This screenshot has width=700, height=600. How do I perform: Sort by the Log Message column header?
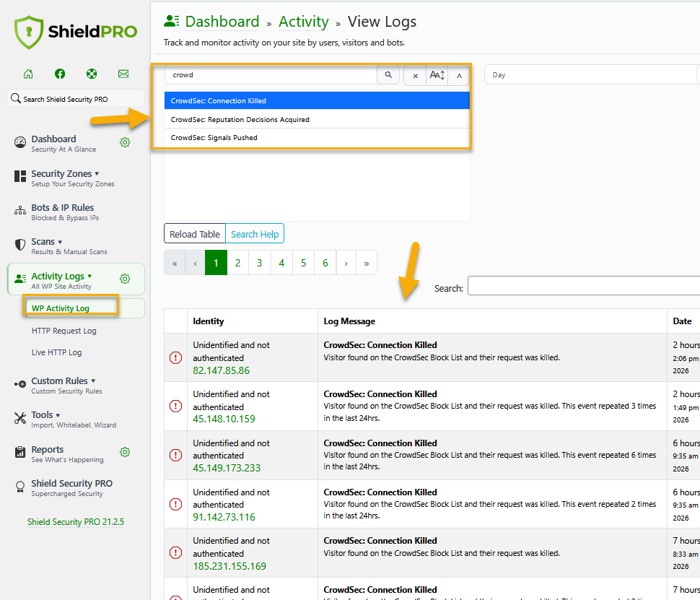(x=492, y=321)
